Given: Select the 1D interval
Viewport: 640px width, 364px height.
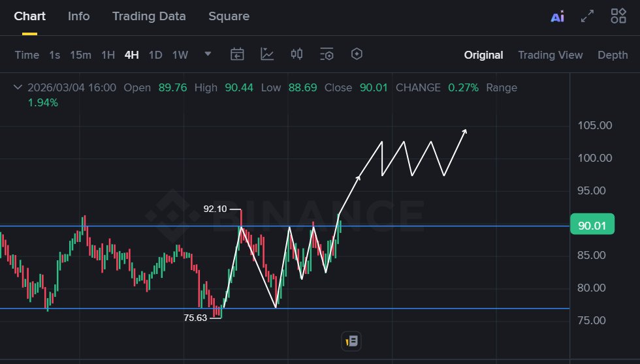Looking at the screenshot, I should (155, 55).
